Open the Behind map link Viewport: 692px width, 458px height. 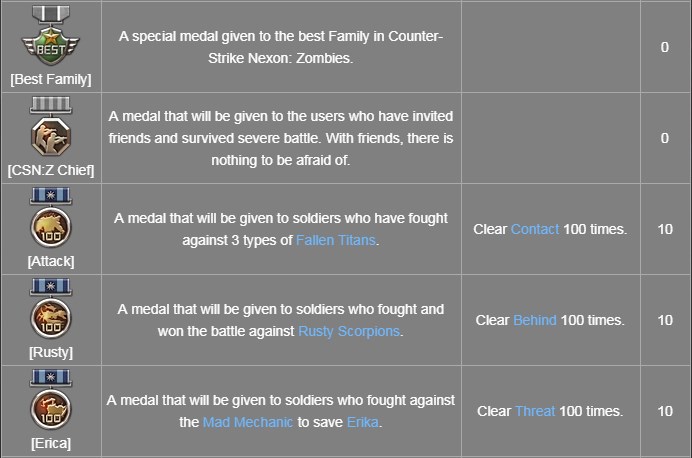534,320
